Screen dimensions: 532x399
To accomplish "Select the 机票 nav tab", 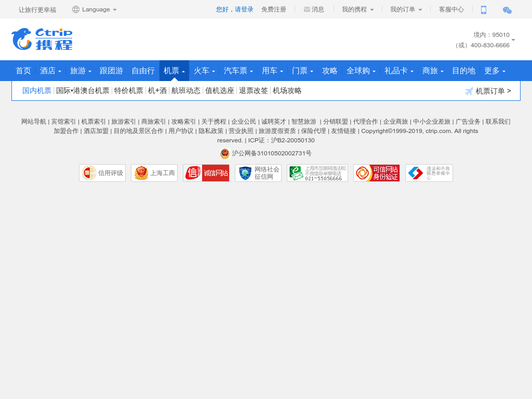I will (x=174, y=71).
